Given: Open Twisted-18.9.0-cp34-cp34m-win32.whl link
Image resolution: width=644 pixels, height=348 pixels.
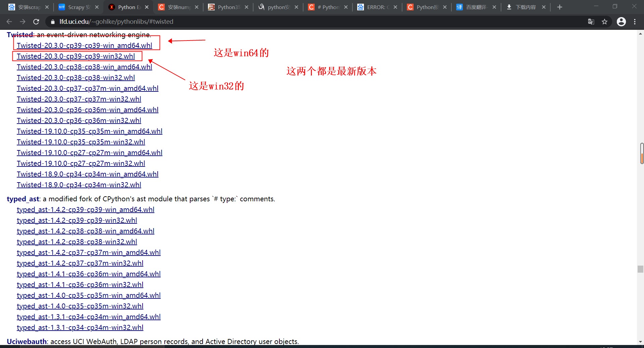Looking at the screenshot, I should tap(79, 185).
